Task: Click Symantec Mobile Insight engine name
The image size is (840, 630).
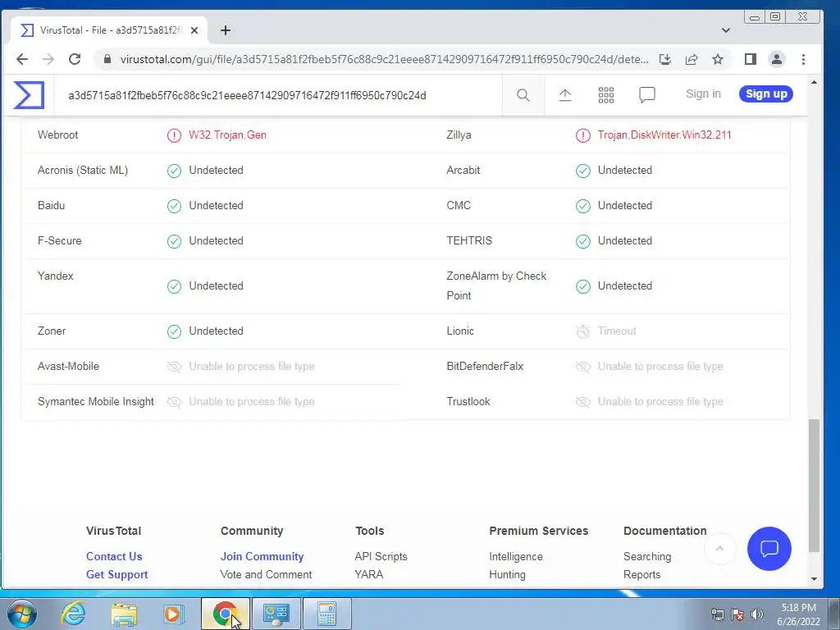Action: pyautogui.click(x=96, y=401)
